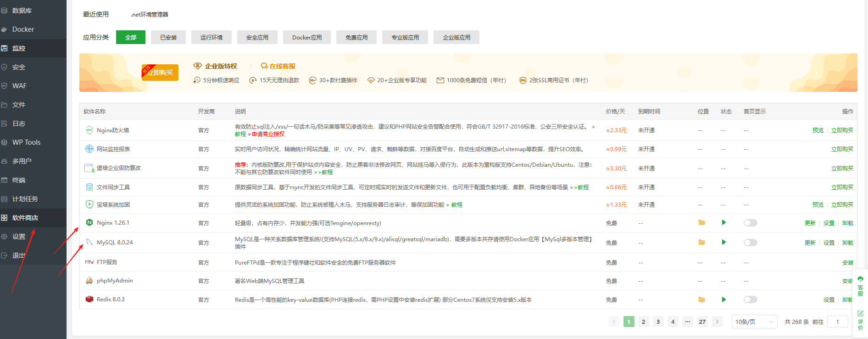
Task: Click the phpMyAdmin sailboat icon
Action: tap(89, 280)
